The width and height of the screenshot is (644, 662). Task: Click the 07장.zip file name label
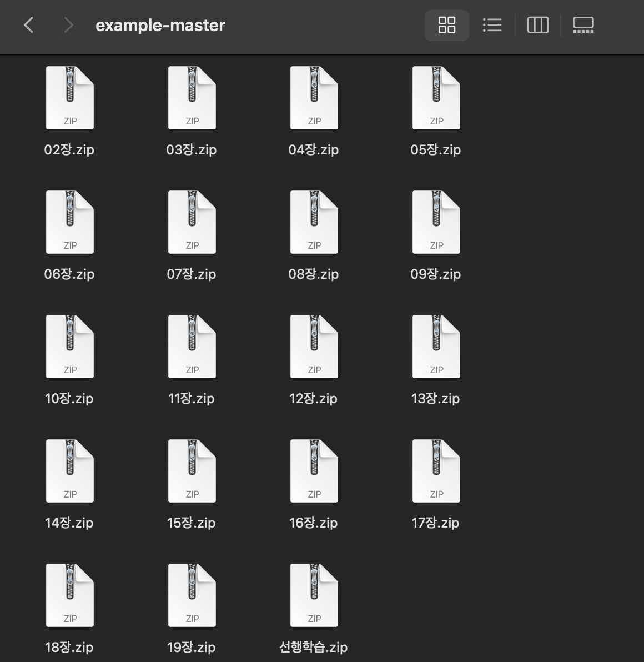(192, 274)
